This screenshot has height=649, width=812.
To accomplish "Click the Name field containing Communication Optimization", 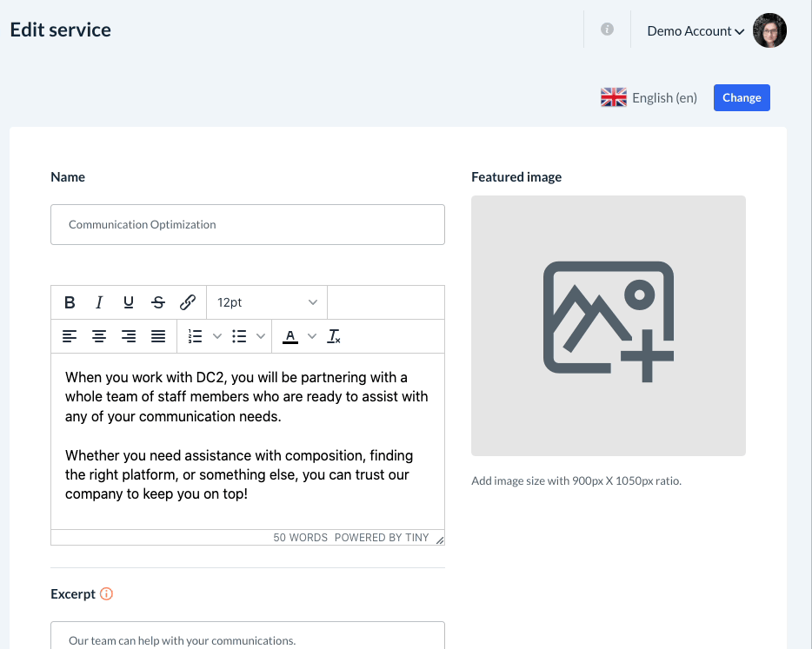I will (248, 224).
